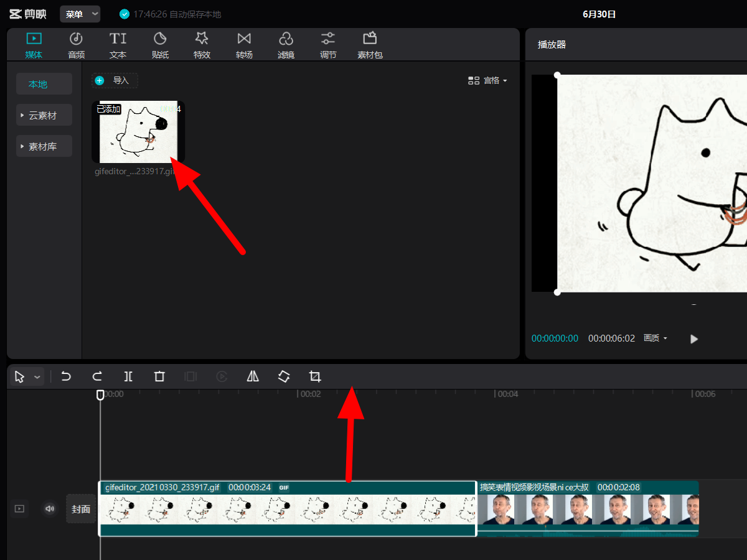Select the split clip tool
The height and width of the screenshot is (560, 747).
pos(128,376)
